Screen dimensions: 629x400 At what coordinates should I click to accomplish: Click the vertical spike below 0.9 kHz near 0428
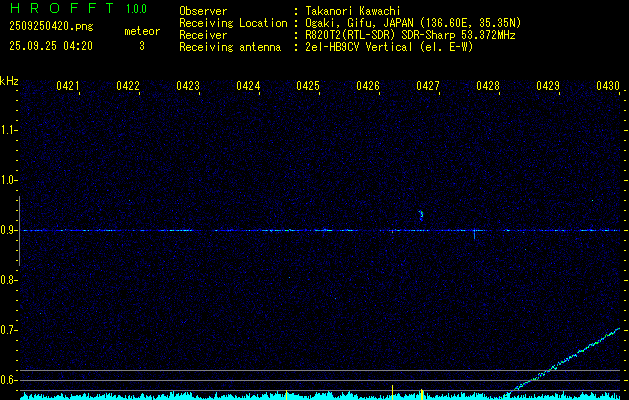(x=475, y=234)
